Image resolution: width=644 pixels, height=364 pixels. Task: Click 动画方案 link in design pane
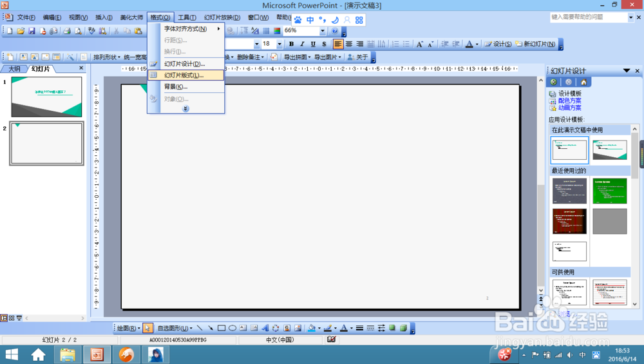pos(569,108)
